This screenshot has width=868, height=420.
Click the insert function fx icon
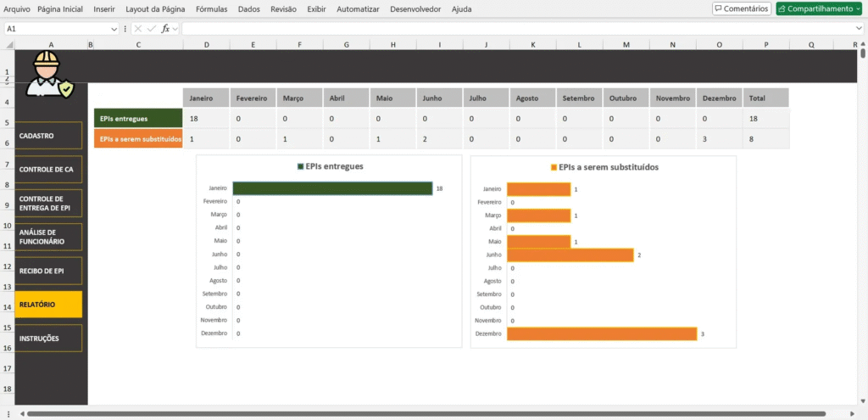[x=166, y=29]
